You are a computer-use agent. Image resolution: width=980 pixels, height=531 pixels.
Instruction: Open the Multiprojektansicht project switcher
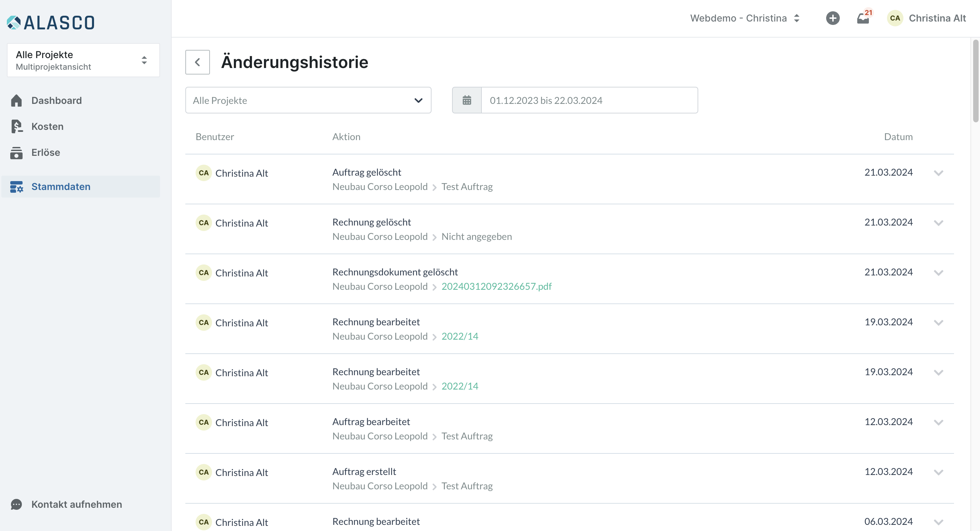click(83, 60)
